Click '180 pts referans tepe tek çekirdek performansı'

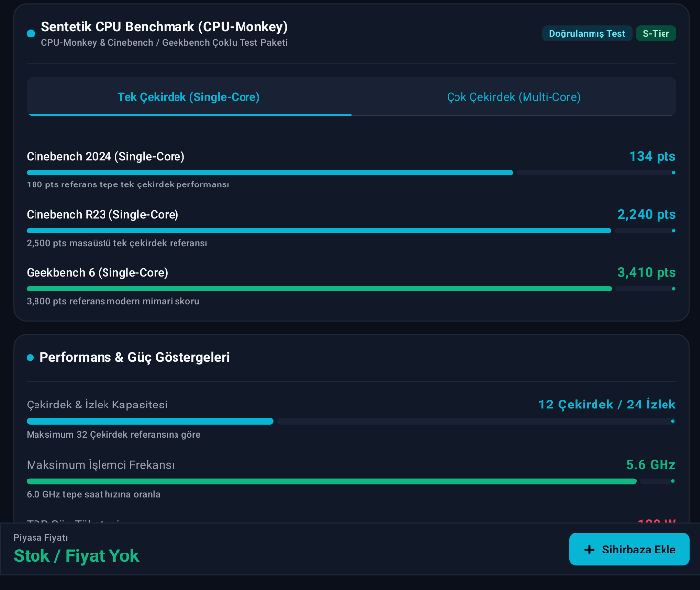tap(128, 184)
